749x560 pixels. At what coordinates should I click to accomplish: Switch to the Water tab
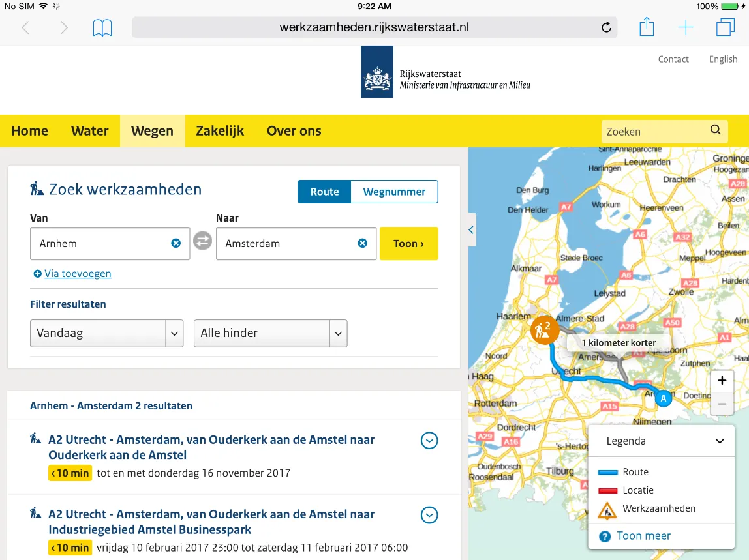tap(89, 130)
